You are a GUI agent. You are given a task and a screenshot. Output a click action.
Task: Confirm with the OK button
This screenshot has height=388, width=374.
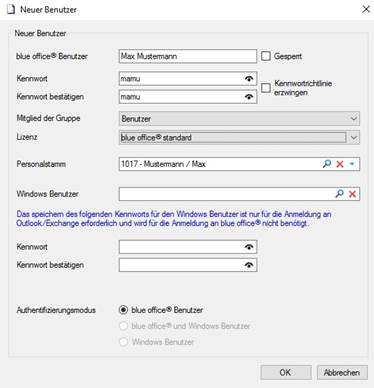coord(286,372)
